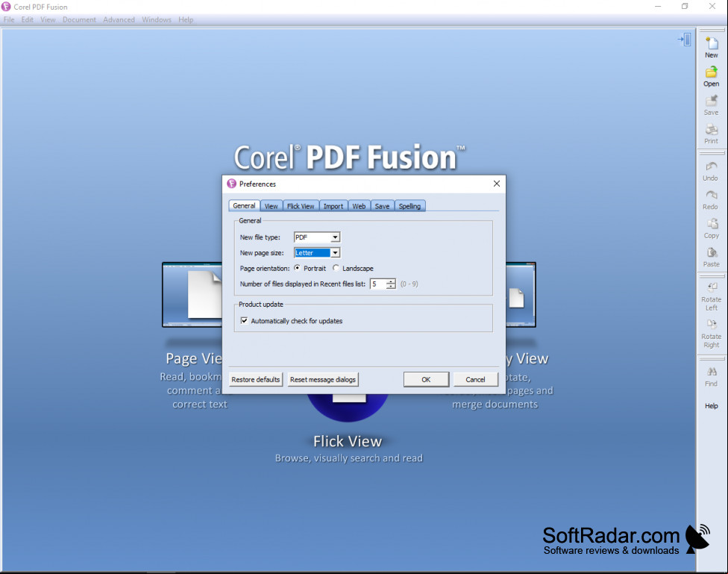The image size is (728, 574).
Task: Click the Rotate Right icon
Action: [x=712, y=324]
